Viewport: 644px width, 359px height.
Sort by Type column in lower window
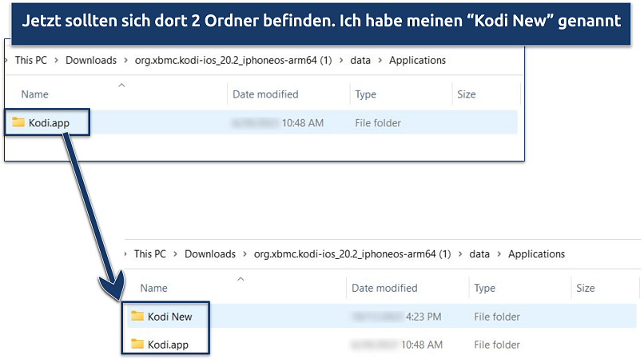[485, 289]
